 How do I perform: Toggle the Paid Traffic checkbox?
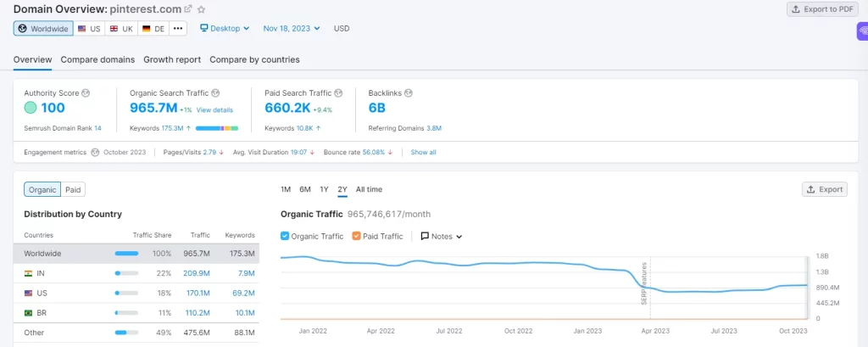[357, 236]
